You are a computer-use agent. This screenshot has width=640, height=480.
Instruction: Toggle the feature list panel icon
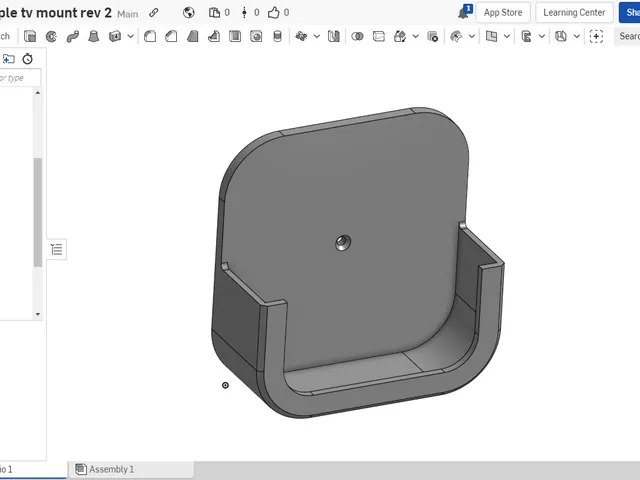pyautogui.click(x=57, y=249)
